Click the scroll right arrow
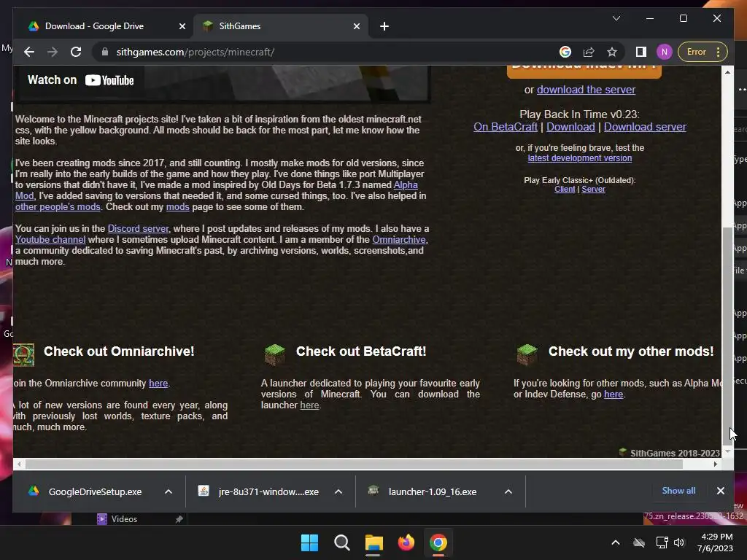Viewport: 747px width, 560px height. tap(716, 464)
